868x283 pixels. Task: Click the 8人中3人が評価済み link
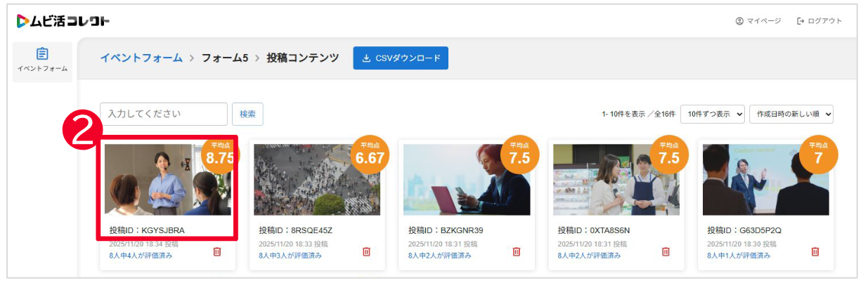click(x=290, y=256)
